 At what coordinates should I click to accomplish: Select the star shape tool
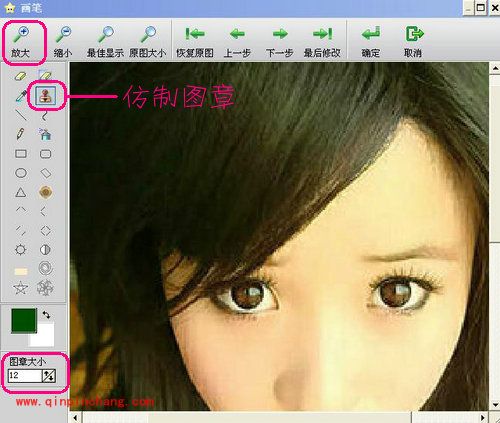(x=21, y=288)
